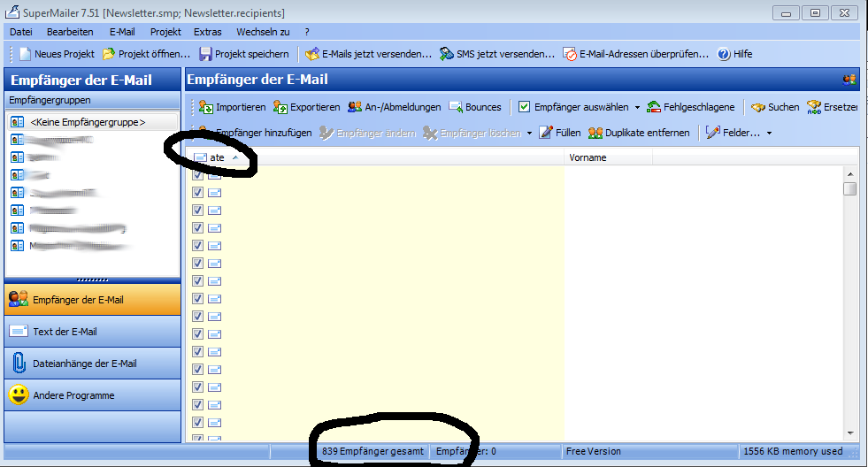Sort by the Vorname column header
868x467 pixels.
pyautogui.click(x=609, y=157)
